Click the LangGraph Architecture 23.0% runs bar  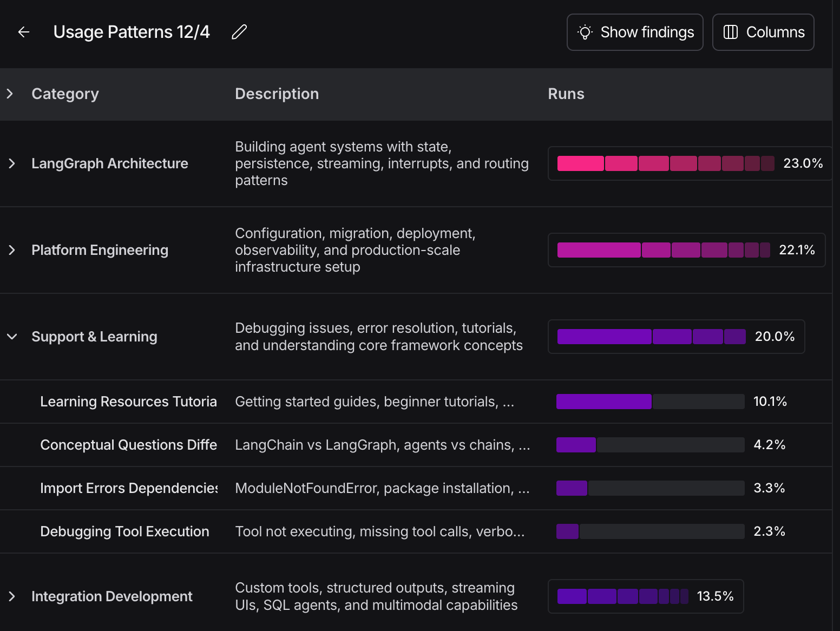[x=665, y=163]
